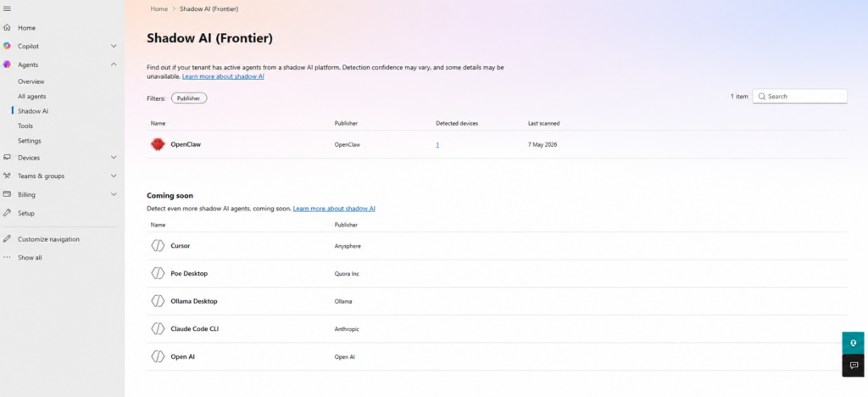The image size is (868, 397).
Task: Open the Publisher filter pill
Action: tap(189, 98)
